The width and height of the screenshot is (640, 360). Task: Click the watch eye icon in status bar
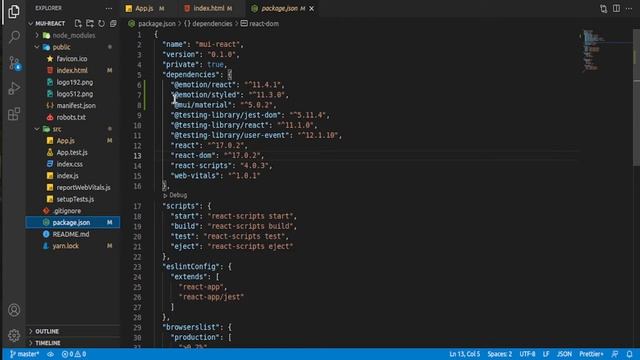(50, 354)
